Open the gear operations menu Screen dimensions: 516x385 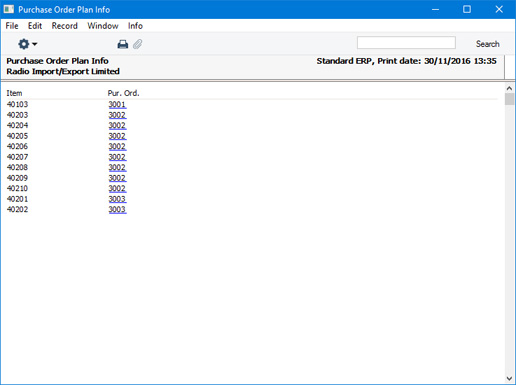(x=27, y=44)
